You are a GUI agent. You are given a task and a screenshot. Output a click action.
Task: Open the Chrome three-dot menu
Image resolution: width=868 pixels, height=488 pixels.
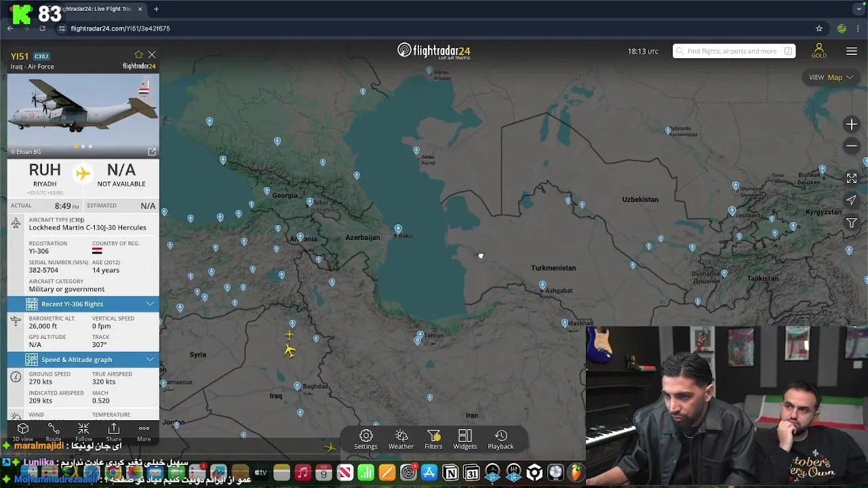click(x=859, y=28)
